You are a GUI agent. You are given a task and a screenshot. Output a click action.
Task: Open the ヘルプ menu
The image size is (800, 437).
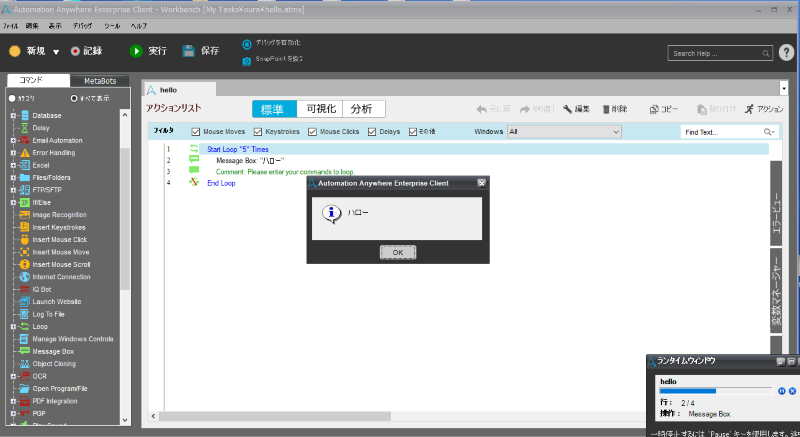click(139, 26)
